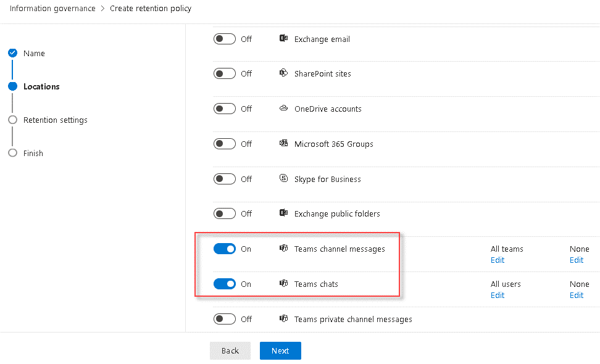Click the OneDrive accounts cloud icon
The height and width of the screenshot is (364, 600).
click(x=283, y=108)
